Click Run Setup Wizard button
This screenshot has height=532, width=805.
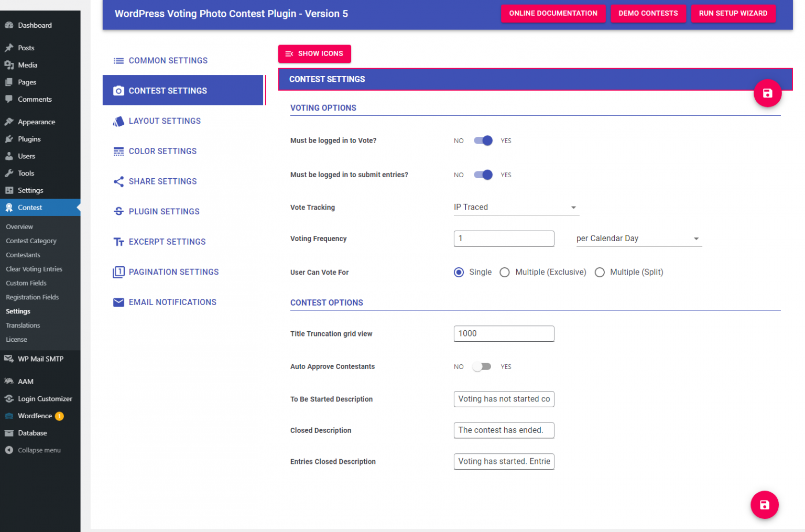(733, 13)
